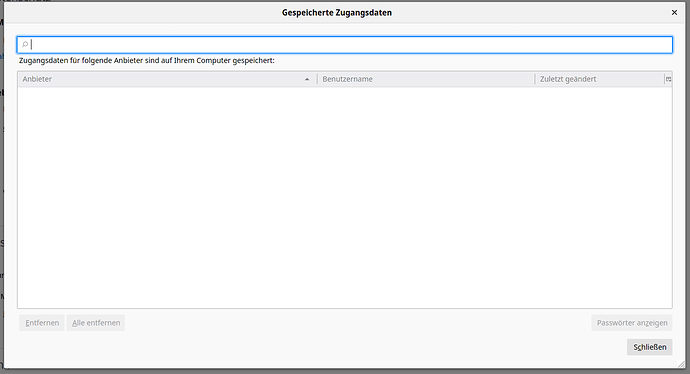The width and height of the screenshot is (690, 374).
Task: Click splitter between Benutzername and Zuletzt geändert
Action: coord(535,79)
